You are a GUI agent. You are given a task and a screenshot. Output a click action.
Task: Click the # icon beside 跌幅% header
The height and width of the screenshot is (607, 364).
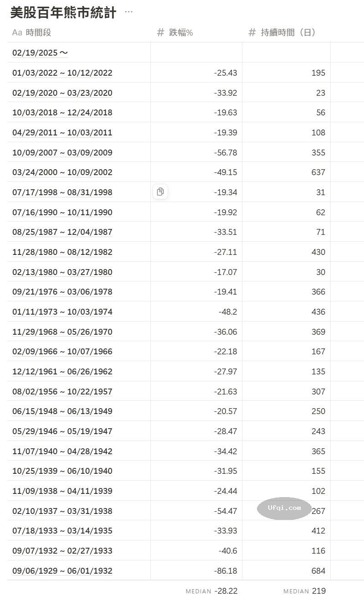160,32
